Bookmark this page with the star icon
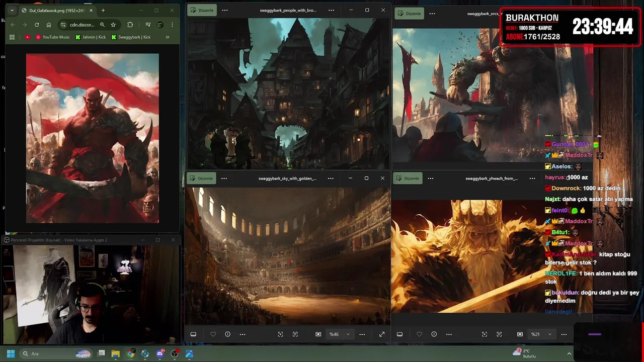Viewport: 644px width, 362px height. pyautogui.click(x=113, y=25)
